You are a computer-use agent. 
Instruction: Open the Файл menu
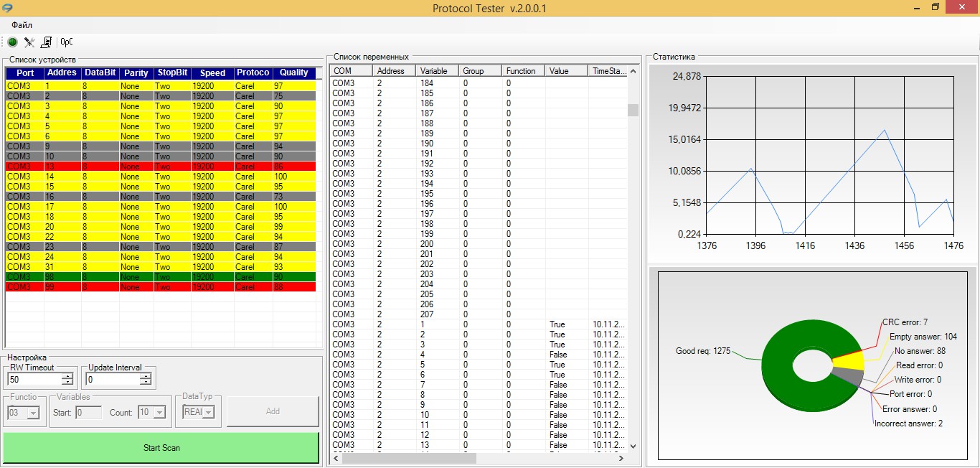pos(22,25)
